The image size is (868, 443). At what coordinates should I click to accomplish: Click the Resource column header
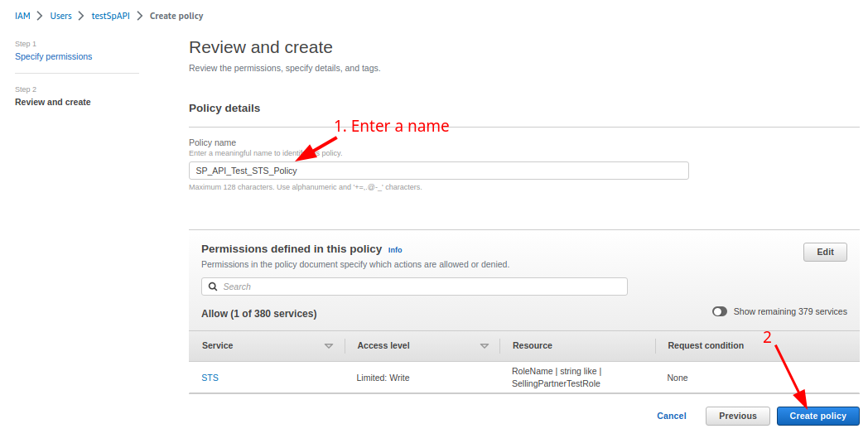coord(533,345)
